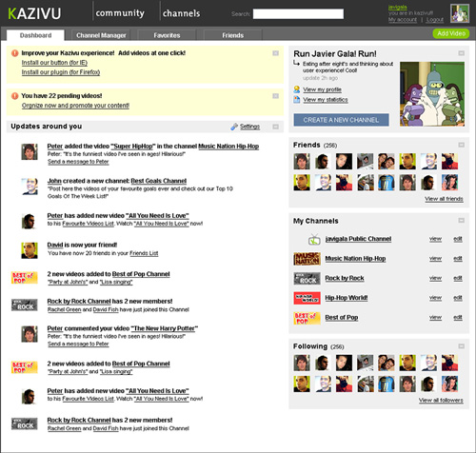Click the KAZIVU logo
The height and width of the screenshot is (453, 476).
click(34, 13)
